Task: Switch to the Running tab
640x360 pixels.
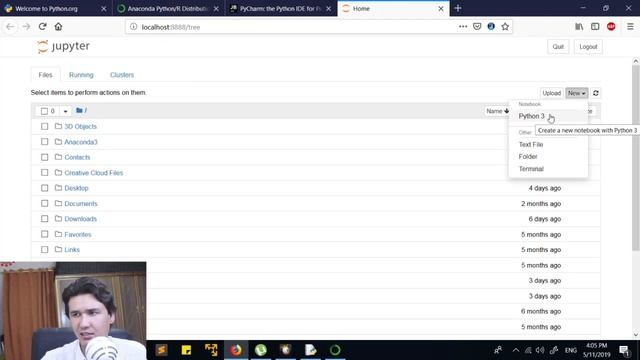Action: pos(81,75)
